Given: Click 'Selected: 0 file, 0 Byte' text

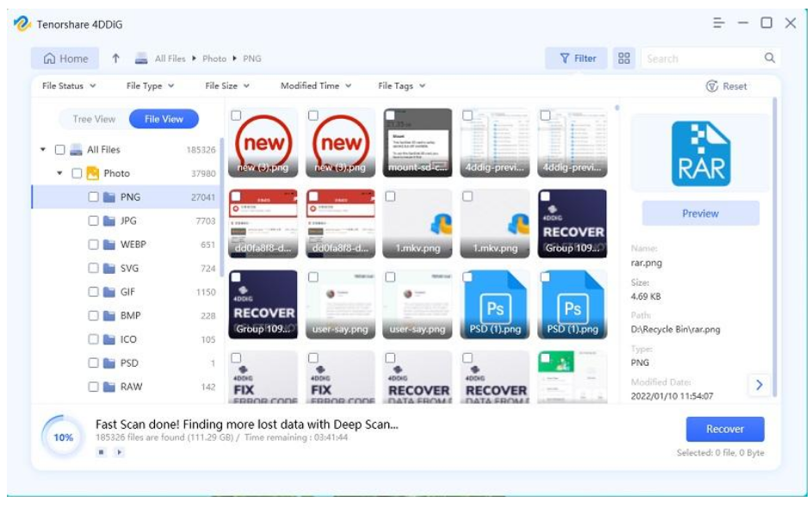Looking at the screenshot, I should tap(721, 453).
